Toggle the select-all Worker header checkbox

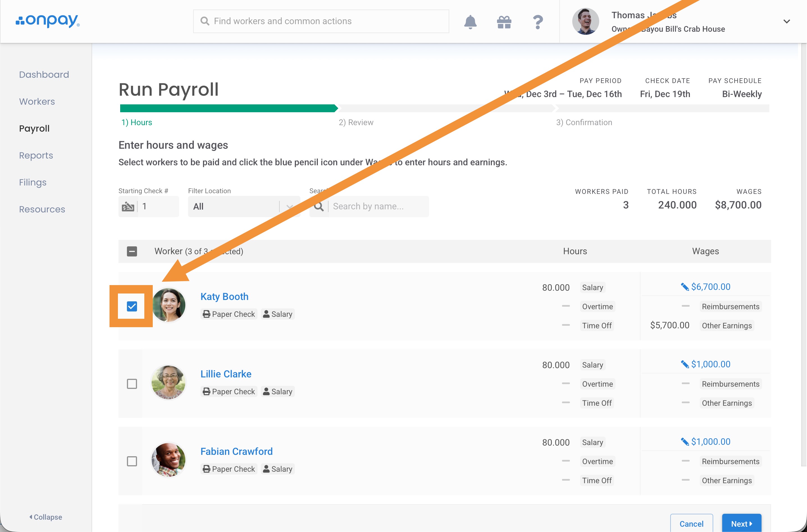[132, 251]
